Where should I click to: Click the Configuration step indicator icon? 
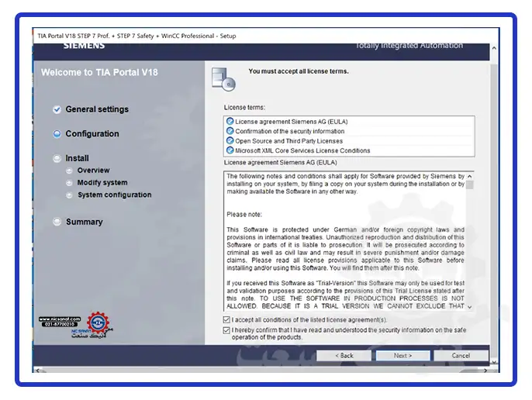click(57, 134)
